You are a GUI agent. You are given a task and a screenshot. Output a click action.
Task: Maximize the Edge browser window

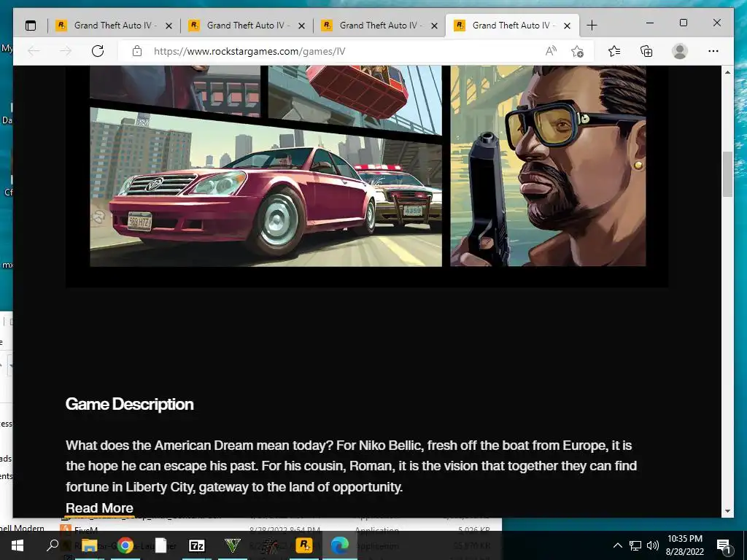click(x=683, y=23)
